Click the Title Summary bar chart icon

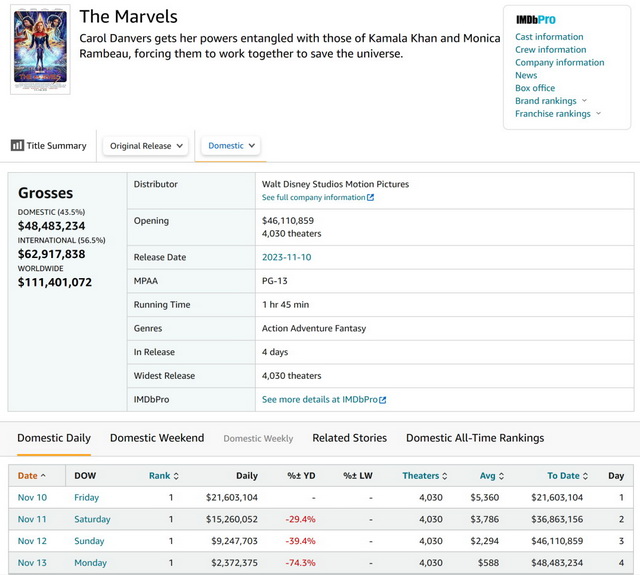(17, 146)
